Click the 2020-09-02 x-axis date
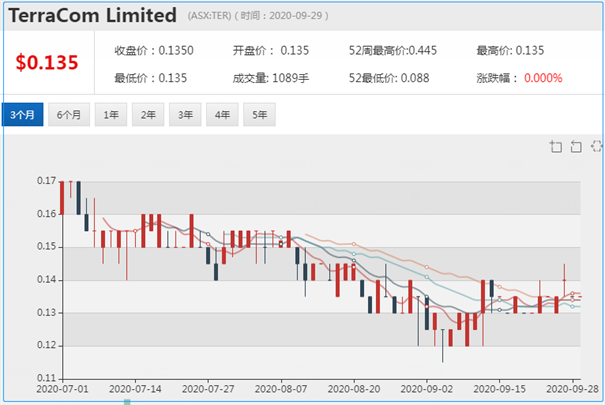This screenshot has width=605, height=405. coord(426,389)
